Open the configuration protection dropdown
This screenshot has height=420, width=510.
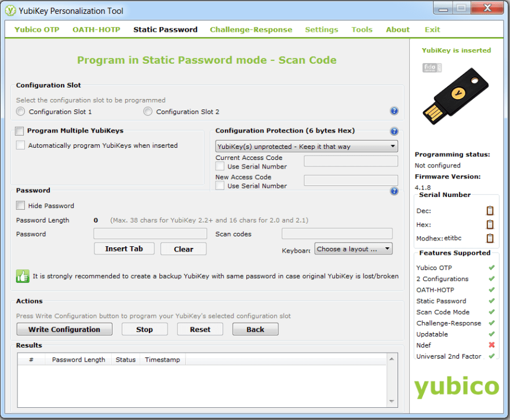tap(307, 147)
